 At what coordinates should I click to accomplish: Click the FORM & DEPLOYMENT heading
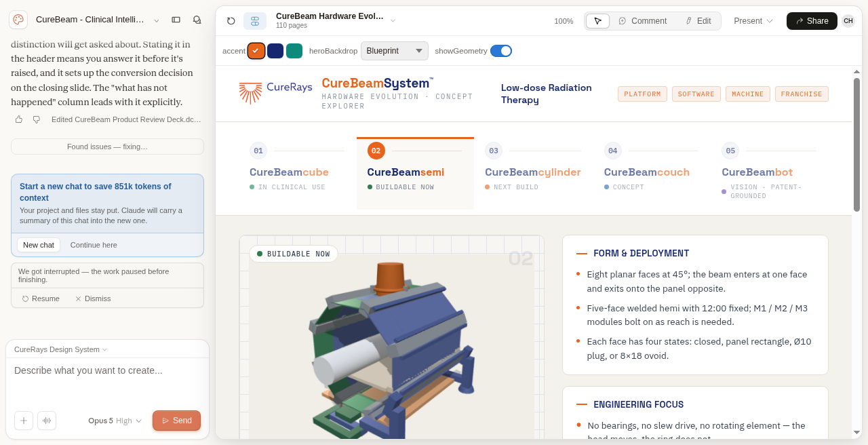point(641,253)
